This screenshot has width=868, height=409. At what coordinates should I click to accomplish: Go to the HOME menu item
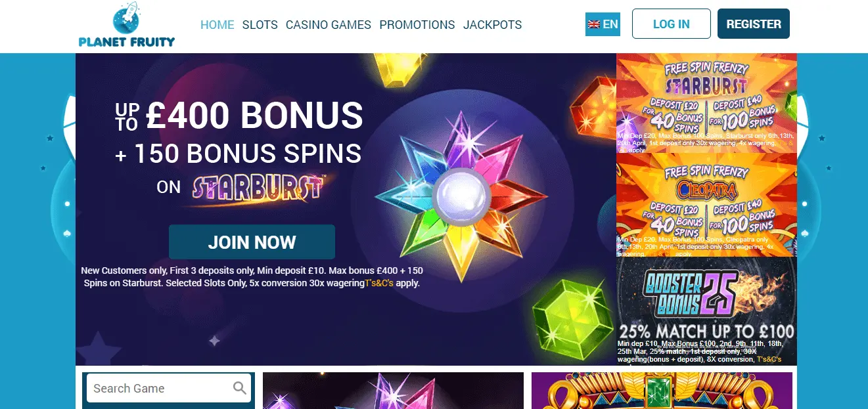[x=217, y=25]
